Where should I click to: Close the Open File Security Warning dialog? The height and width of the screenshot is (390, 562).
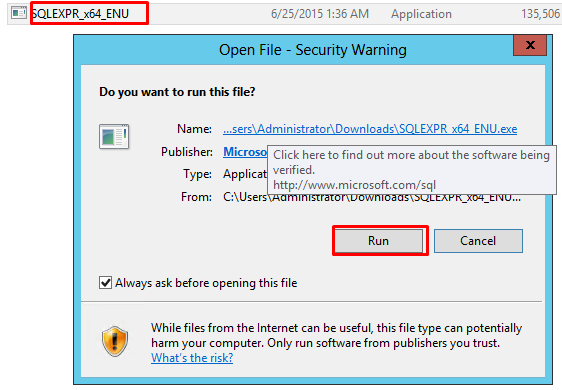530,45
